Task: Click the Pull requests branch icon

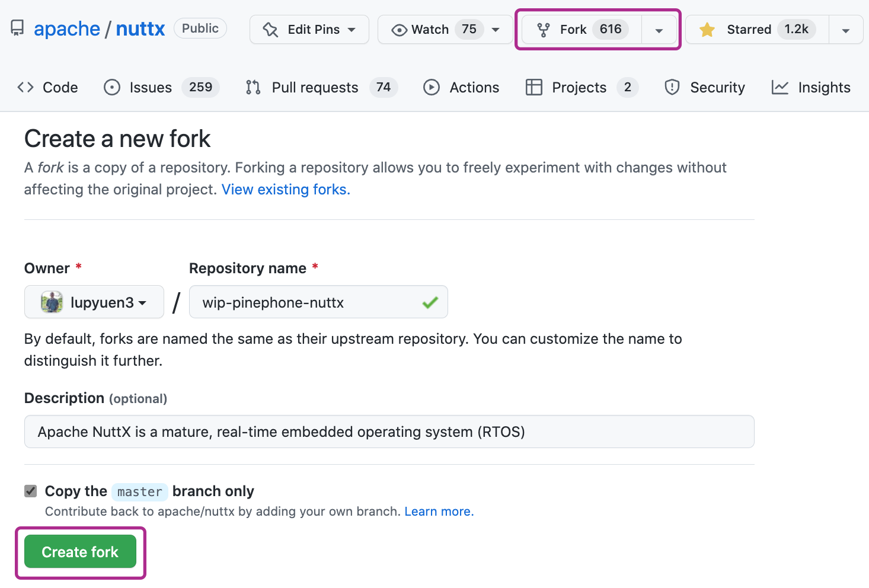Action: pos(253,88)
